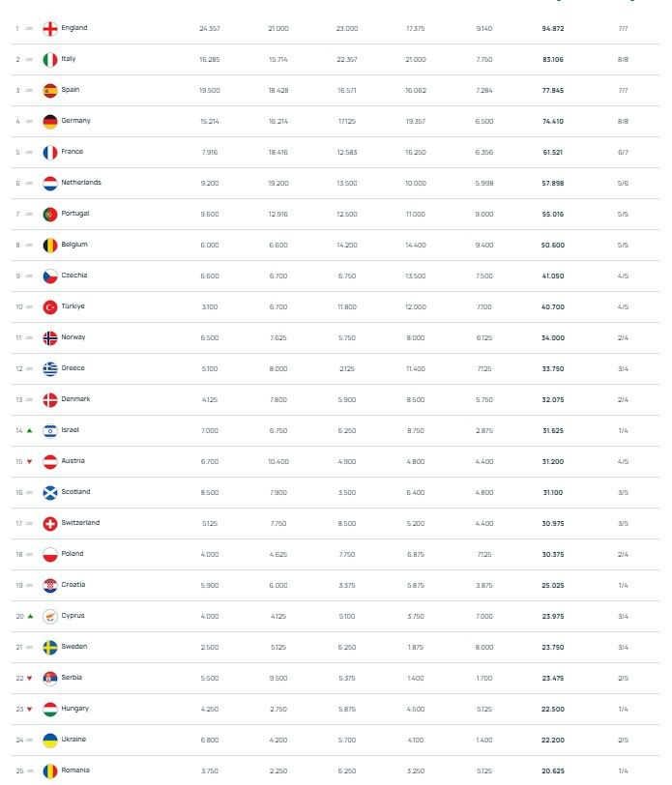
Task: Click the Spain flag icon
Action: (x=50, y=90)
